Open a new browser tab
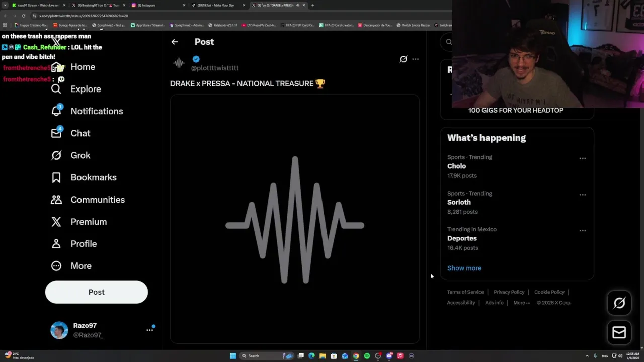Image resolution: width=644 pixels, height=362 pixels. (x=313, y=5)
